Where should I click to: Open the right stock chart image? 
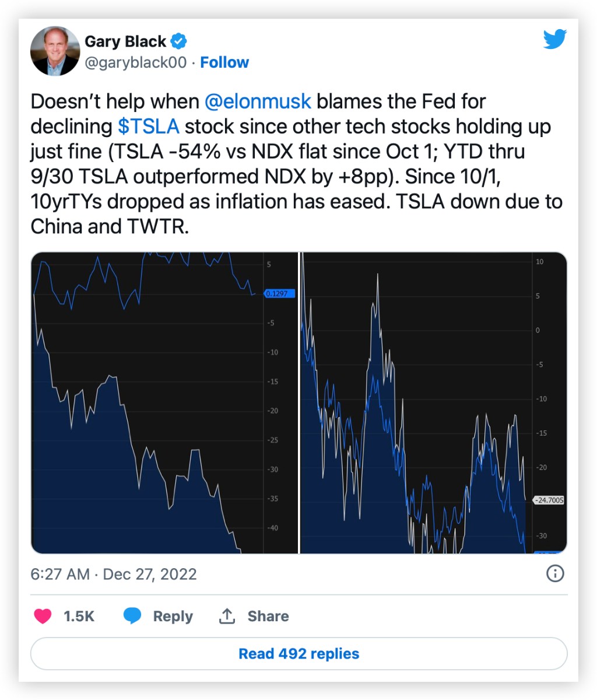tap(433, 402)
